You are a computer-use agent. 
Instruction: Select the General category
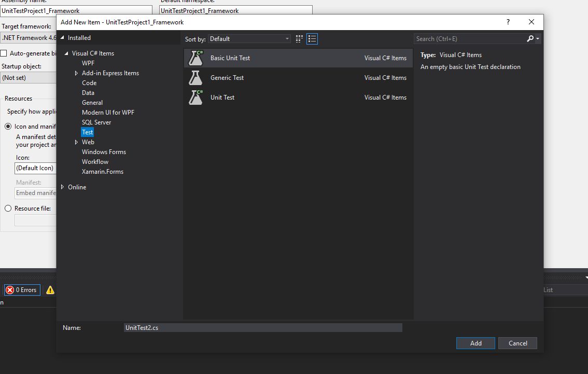pos(92,102)
